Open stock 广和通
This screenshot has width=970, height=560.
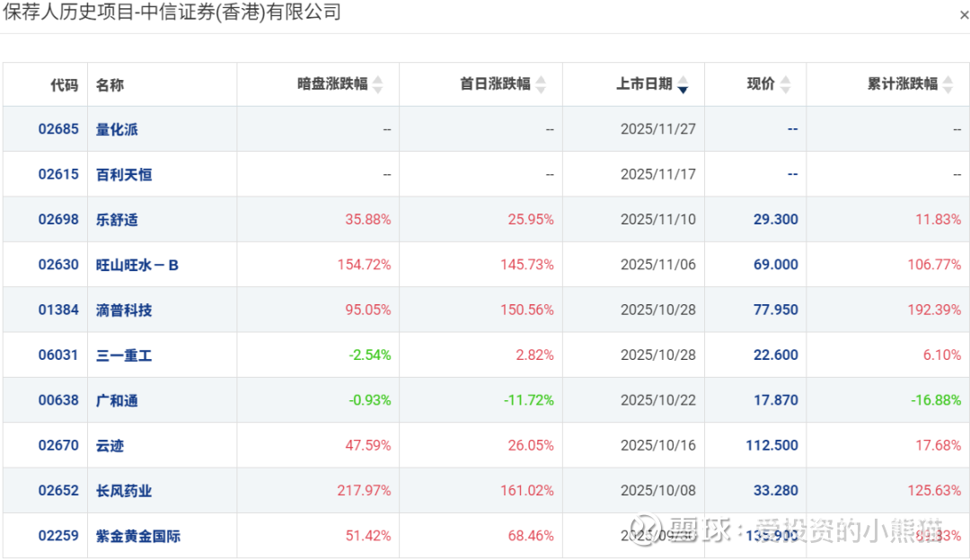117,400
